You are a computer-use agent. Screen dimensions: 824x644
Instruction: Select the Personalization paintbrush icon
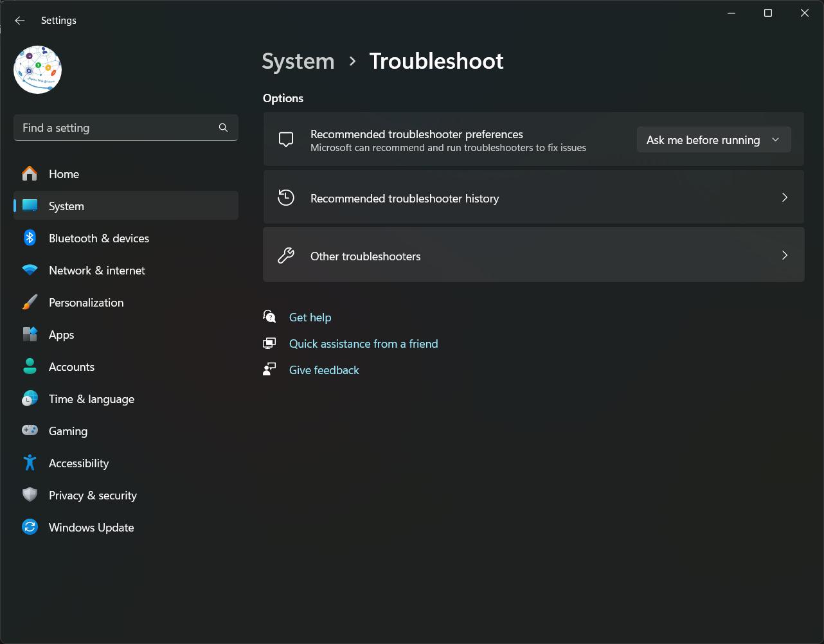click(x=30, y=302)
